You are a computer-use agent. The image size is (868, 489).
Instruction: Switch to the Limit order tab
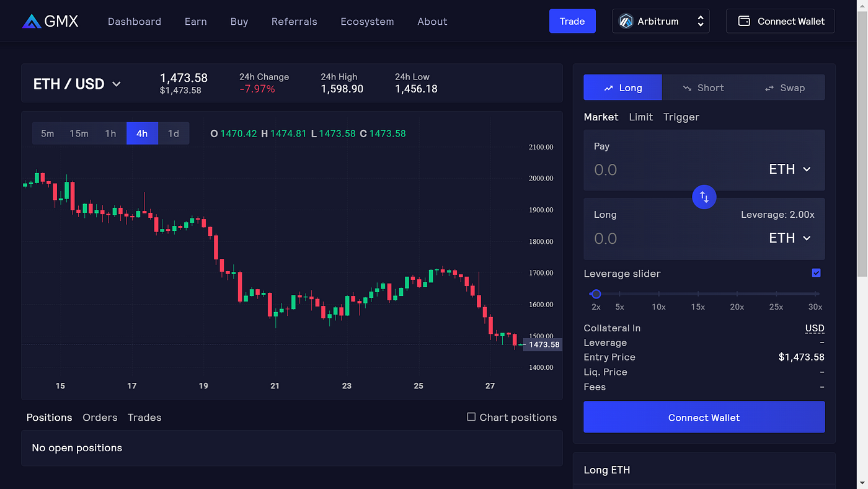click(x=641, y=117)
